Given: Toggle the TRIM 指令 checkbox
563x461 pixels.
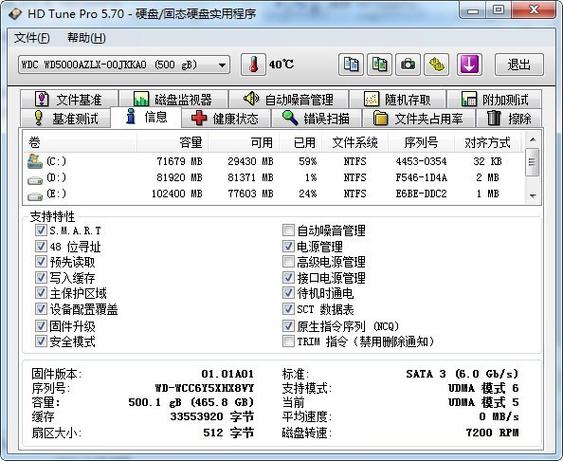Looking at the screenshot, I should pos(288,341).
